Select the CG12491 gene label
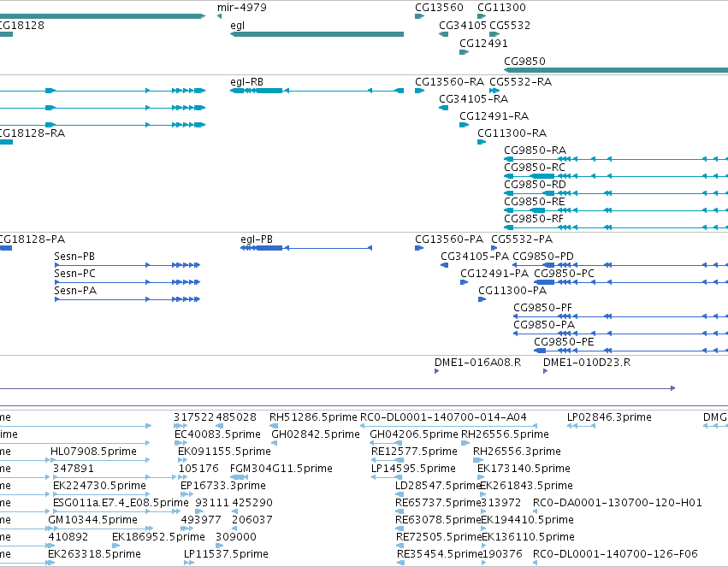This screenshot has height=567, width=728. 484,43
